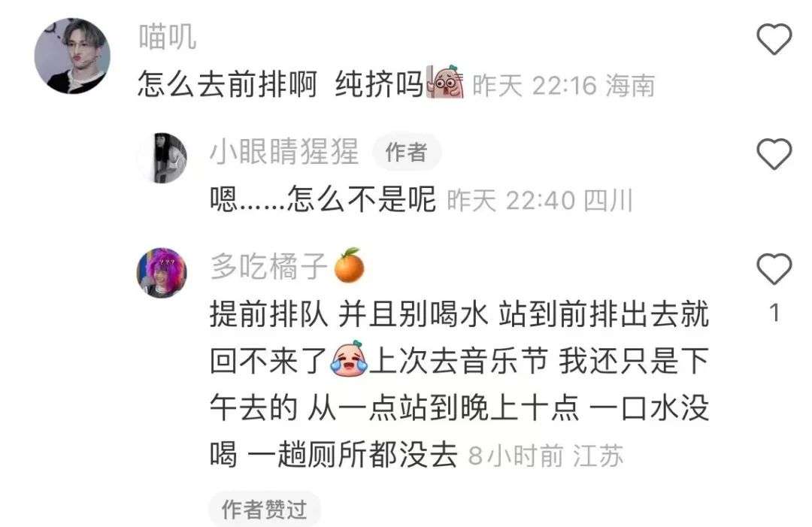Tap the username 喵叽
The height and width of the screenshot is (527, 812).
click(167, 38)
